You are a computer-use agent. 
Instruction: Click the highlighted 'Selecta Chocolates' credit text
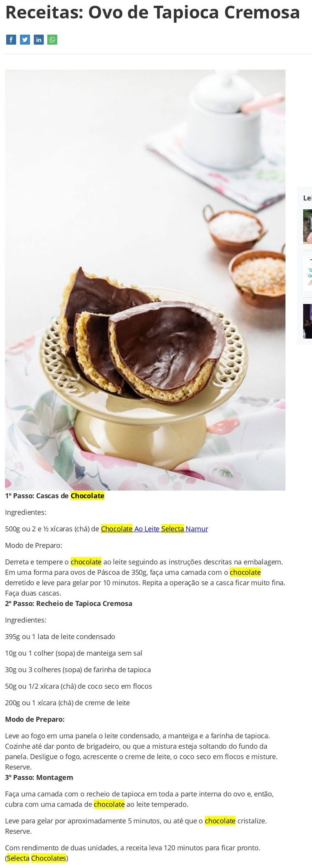(x=37, y=858)
